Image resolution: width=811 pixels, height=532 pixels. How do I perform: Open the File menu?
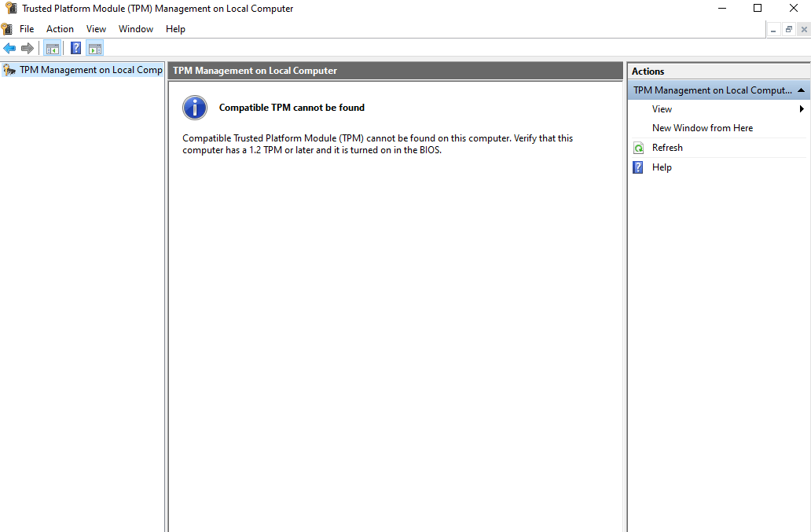pos(27,29)
